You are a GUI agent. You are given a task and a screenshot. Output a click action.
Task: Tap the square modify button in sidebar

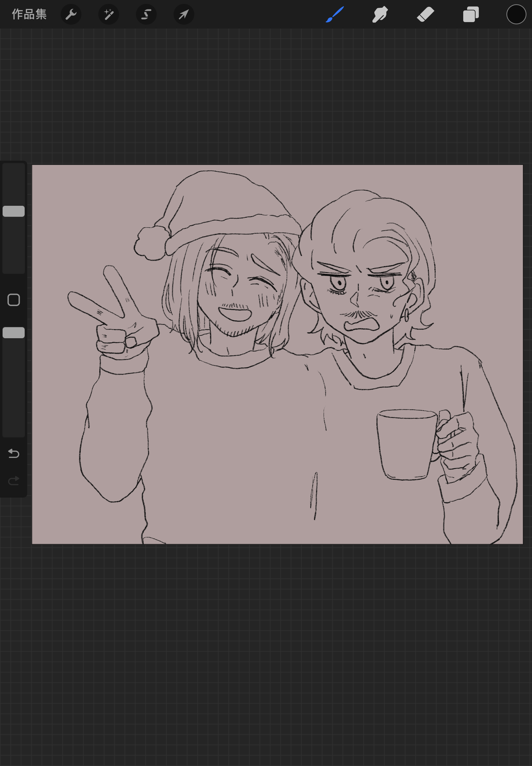14,300
